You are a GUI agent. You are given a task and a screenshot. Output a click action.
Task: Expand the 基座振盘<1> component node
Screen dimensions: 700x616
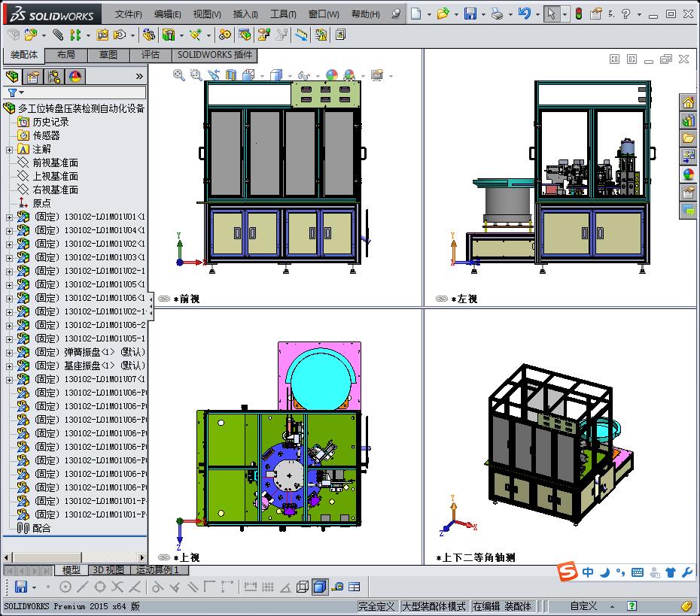(x=9, y=366)
